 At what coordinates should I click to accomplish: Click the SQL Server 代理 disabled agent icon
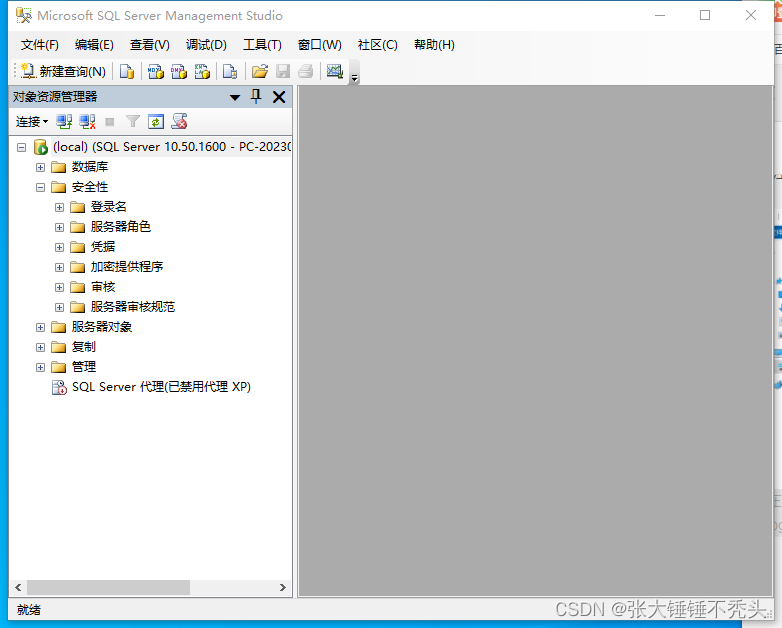59,387
